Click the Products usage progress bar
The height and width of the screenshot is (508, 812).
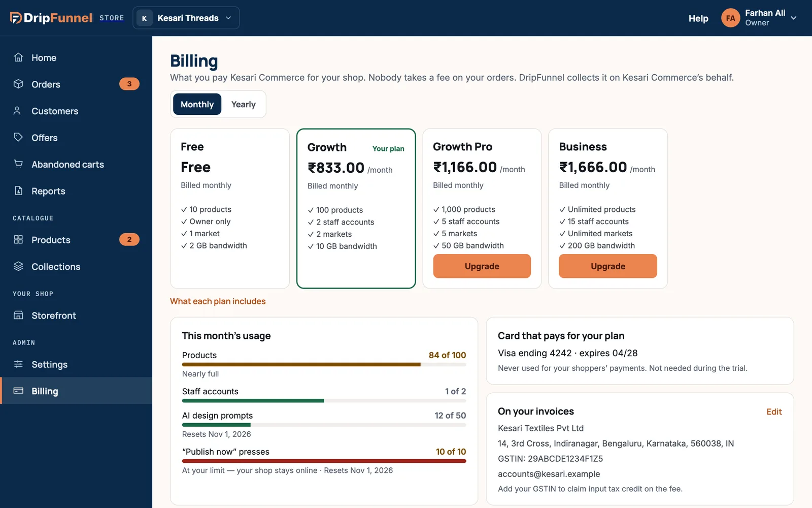(324, 364)
